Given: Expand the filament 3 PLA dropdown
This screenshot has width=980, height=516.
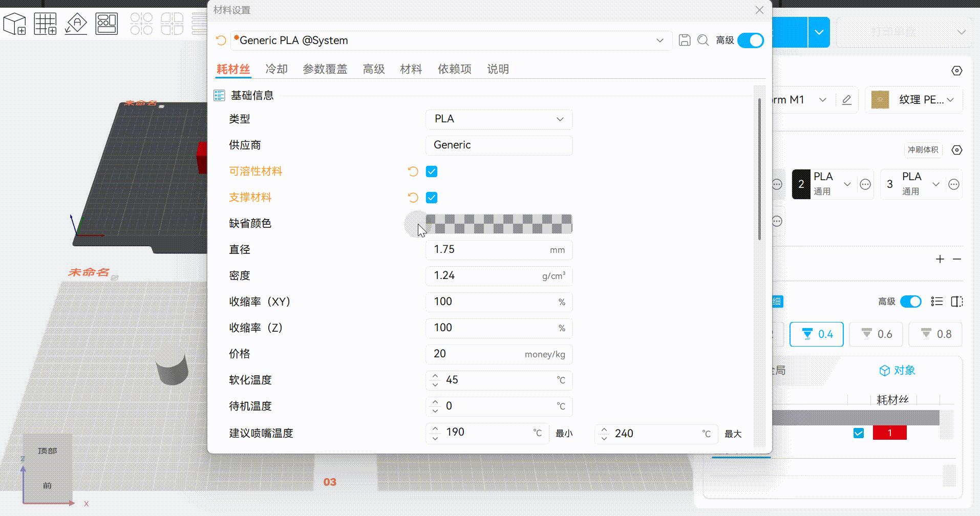Looking at the screenshot, I should coord(936,184).
